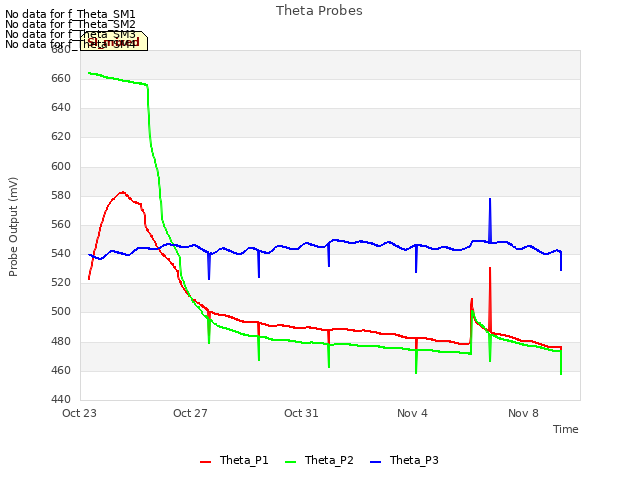This screenshot has width=640, height=480.
Task: Click the yellow annotation tag above the plot
Action: click(114, 41)
